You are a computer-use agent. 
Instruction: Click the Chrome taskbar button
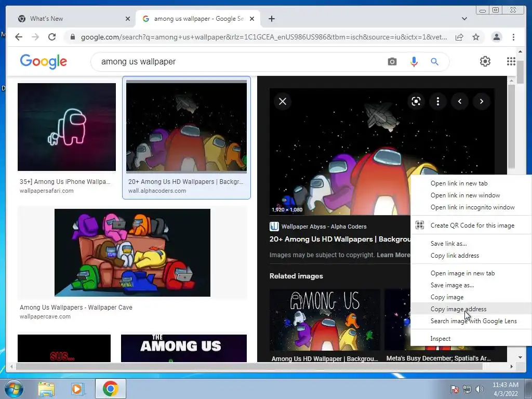(x=111, y=389)
